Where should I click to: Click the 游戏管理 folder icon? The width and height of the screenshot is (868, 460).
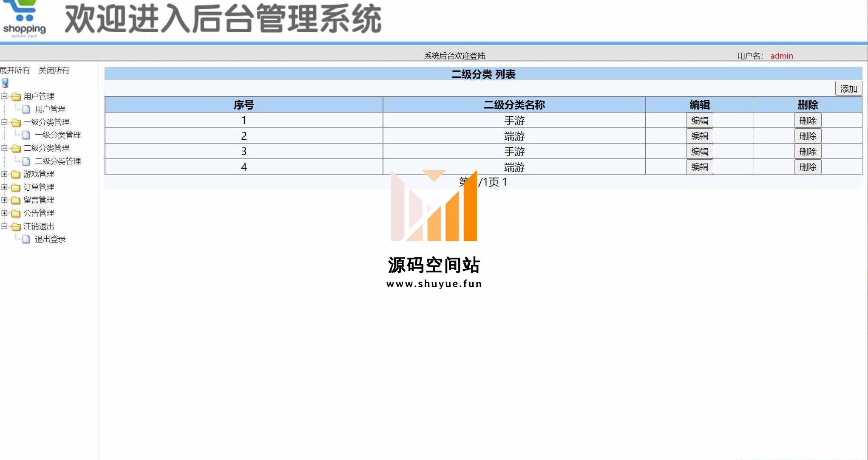click(x=16, y=174)
